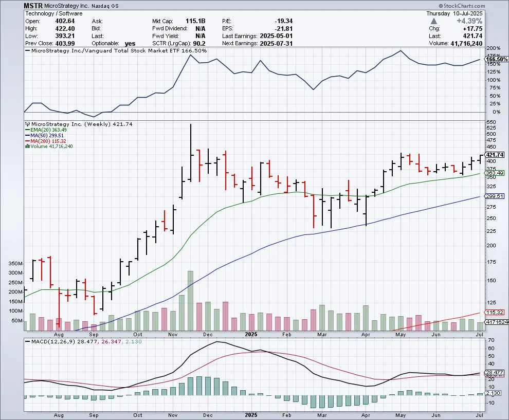Select the High value 422.40
This screenshot has height=420, width=509.
(65, 29)
